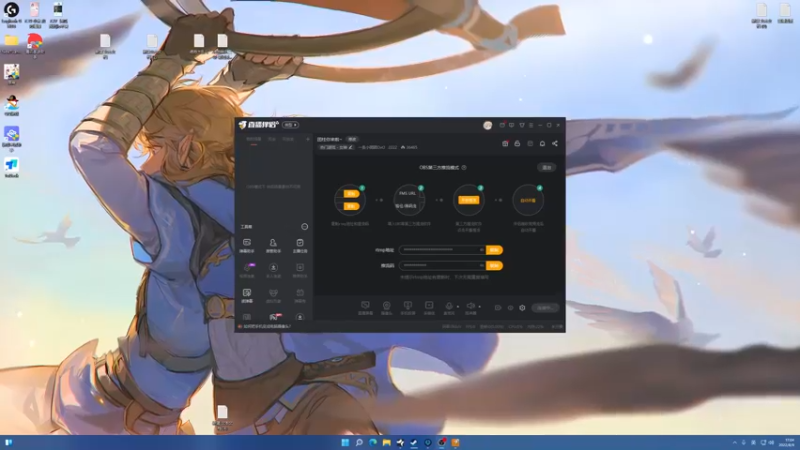Image resolution: width=800 pixels, height=450 pixels.
Task: Click the share icon in the room header
Action: click(x=555, y=144)
